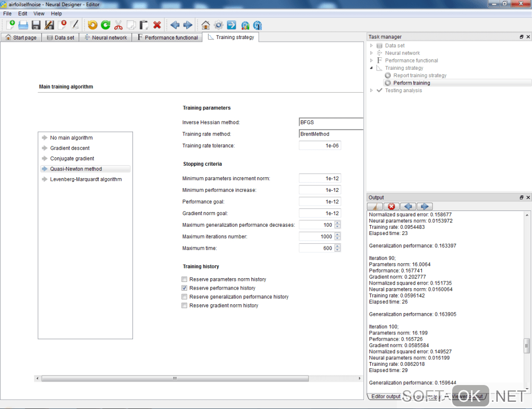Click the Cut scissors icon

118,24
